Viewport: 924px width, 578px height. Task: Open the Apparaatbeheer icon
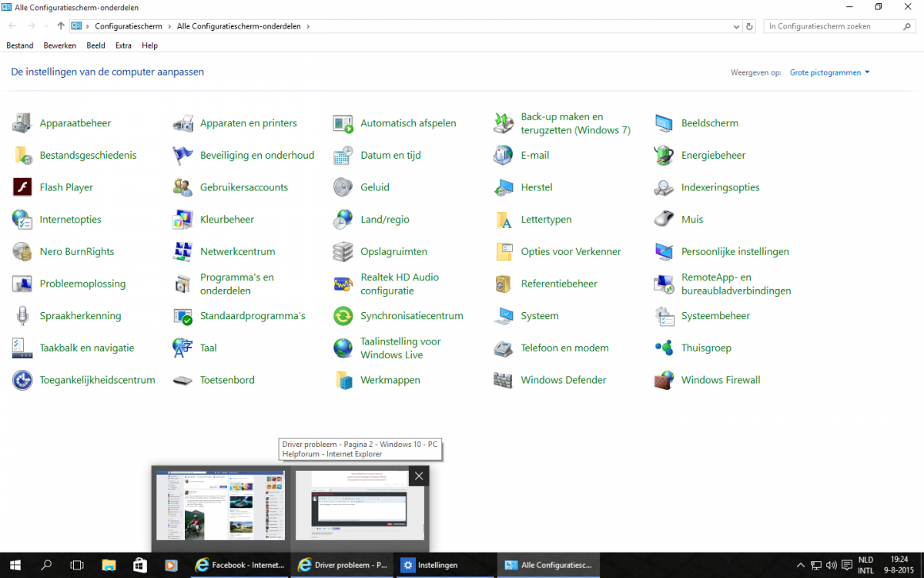22,123
